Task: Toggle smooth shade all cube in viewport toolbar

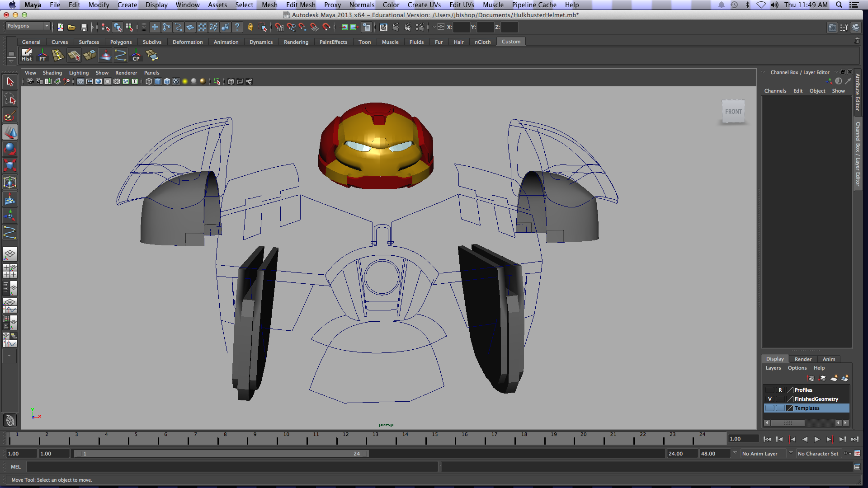Action: click(158, 81)
